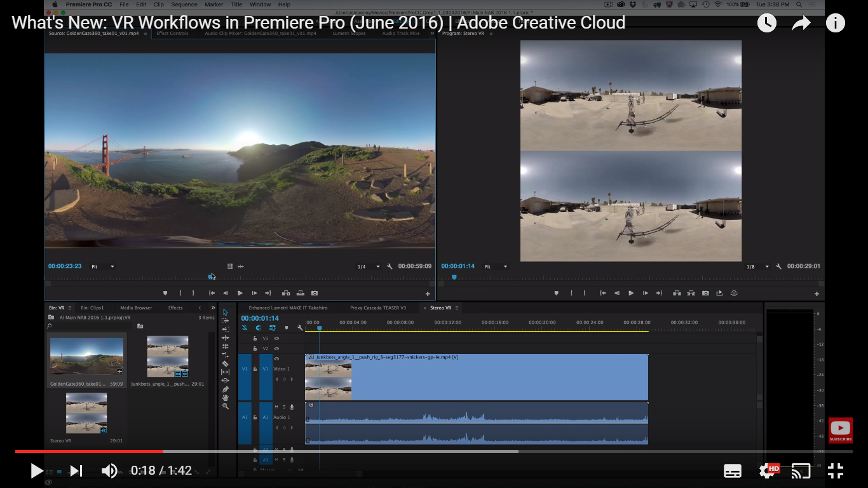Click Extract button in Program monitor
This screenshot has height=488, width=868.
[x=691, y=293]
